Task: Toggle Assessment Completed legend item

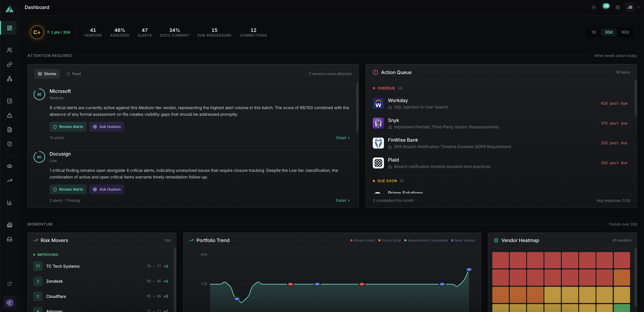Action: [x=426, y=240]
